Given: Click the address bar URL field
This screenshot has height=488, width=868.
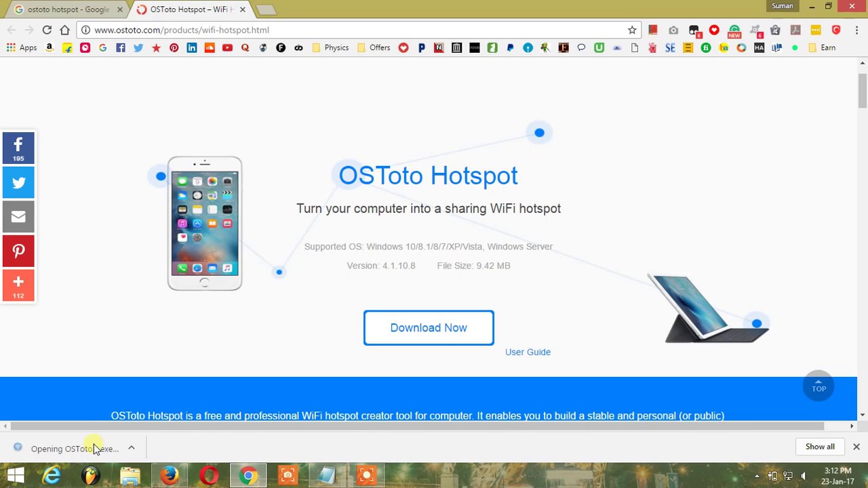Looking at the screenshot, I should [x=359, y=30].
